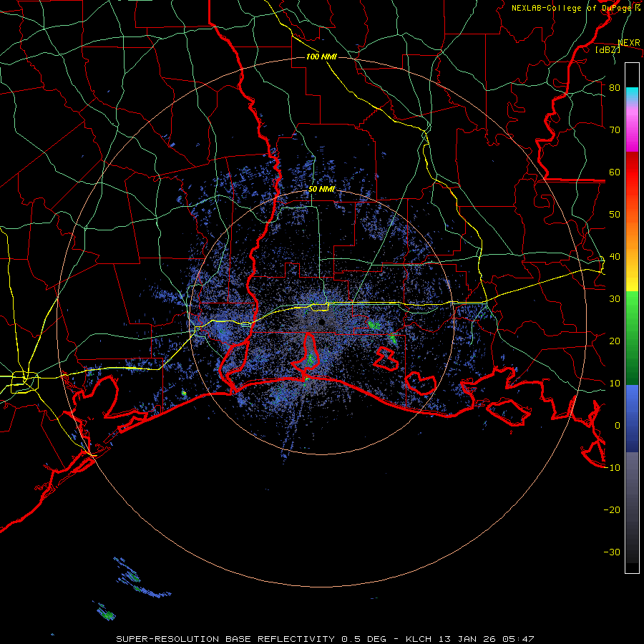The image size is (644, 644).
Task: Click the 60 value on the dBZ scale
Action: point(615,172)
